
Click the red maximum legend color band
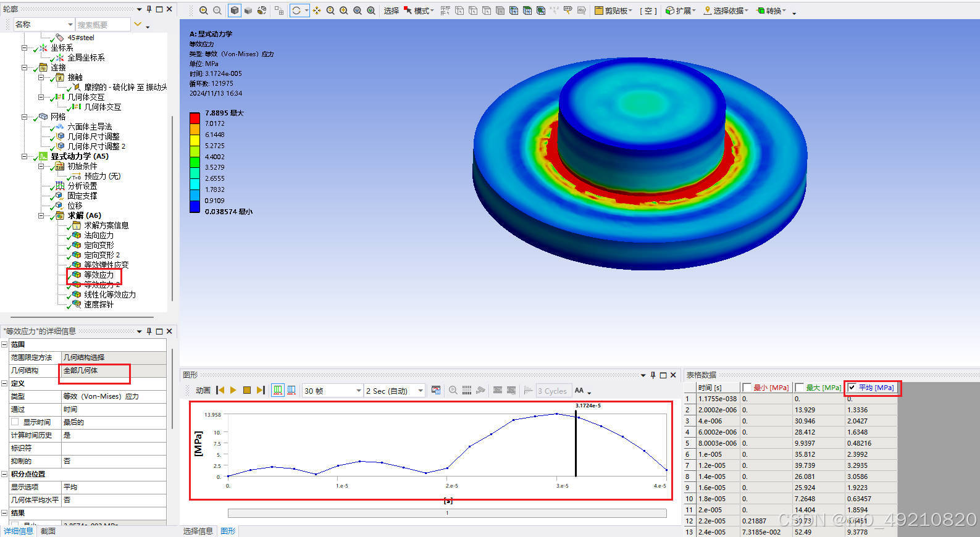[x=195, y=118]
